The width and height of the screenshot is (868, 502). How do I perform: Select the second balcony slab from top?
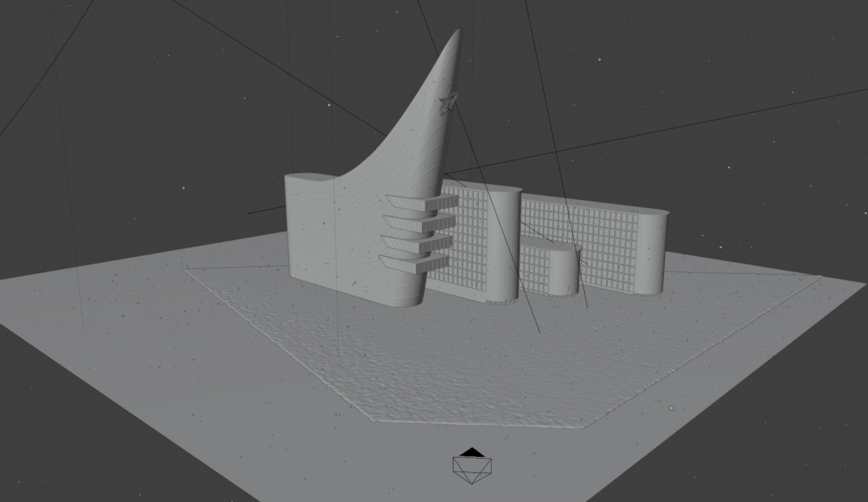[x=420, y=224]
